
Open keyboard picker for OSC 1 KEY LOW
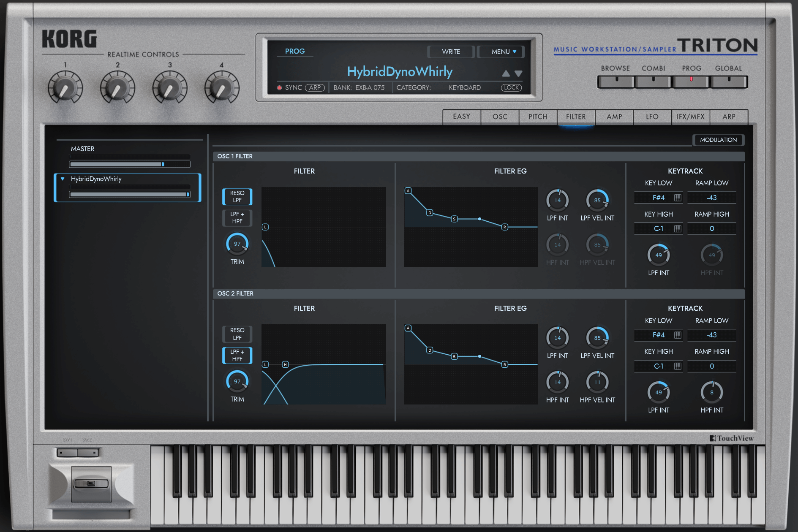(678, 198)
